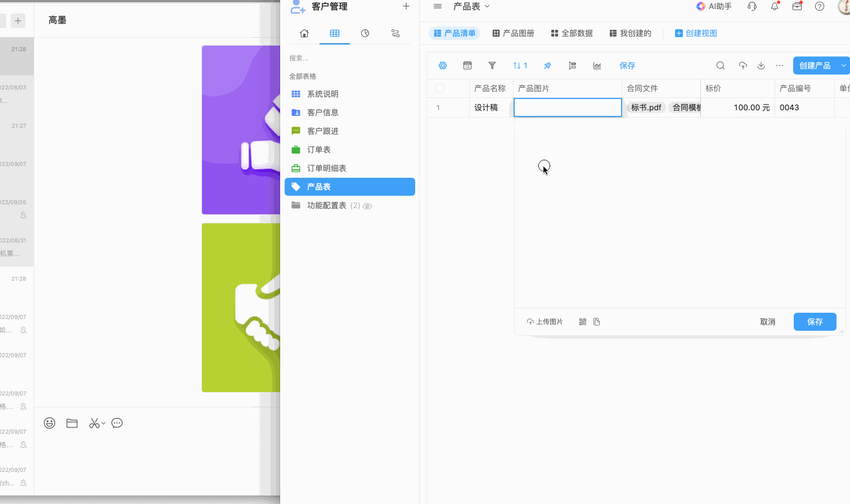Open the sort icon showing 1
This screenshot has width=850, height=504.
coord(520,66)
